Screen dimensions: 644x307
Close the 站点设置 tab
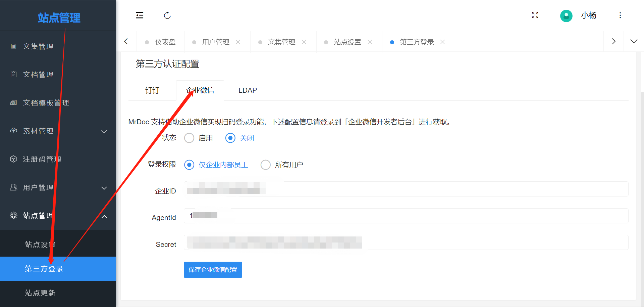pos(370,42)
